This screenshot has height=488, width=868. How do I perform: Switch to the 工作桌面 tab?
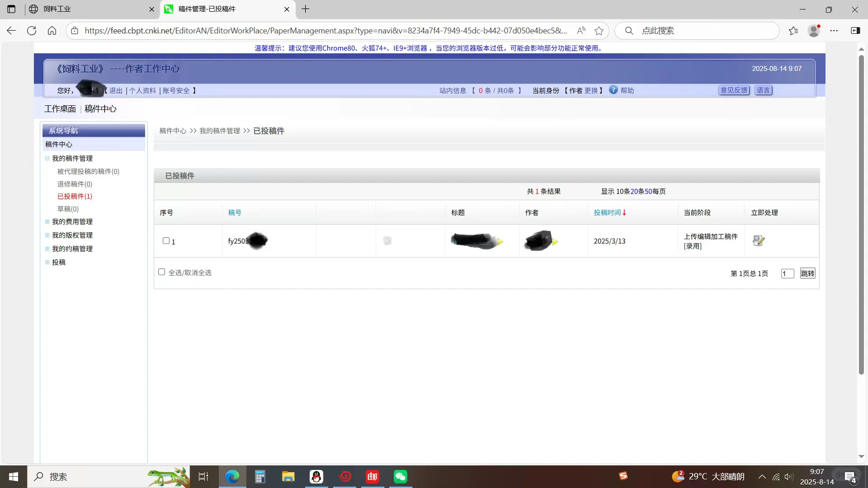pyautogui.click(x=60, y=109)
